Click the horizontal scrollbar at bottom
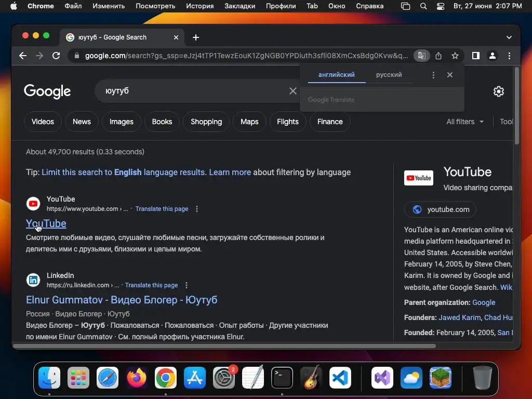The width and height of the screenshot is (532, 399). (224, 346)
